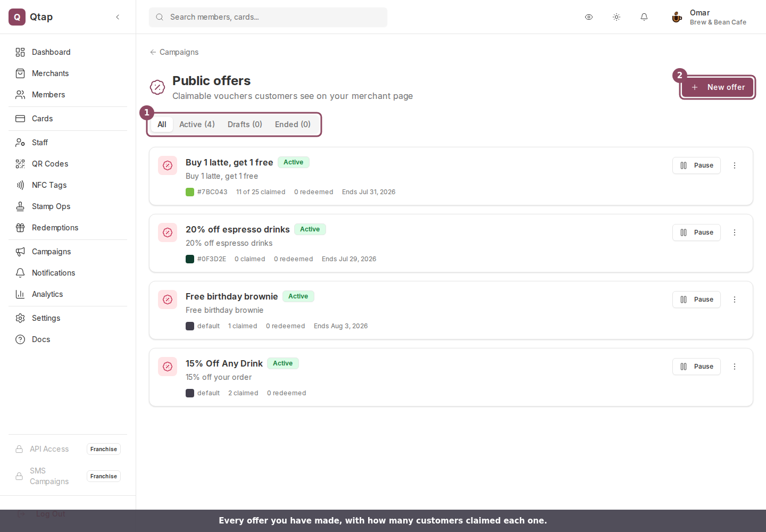Click the #7BC043 green color swatch
The height and width of the screenshot is (532, 766).
tap(190, 192)
